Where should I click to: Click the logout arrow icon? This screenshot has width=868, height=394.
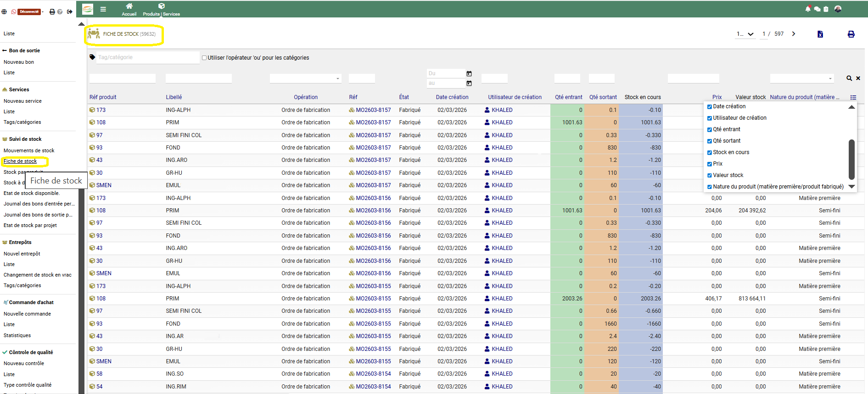[x=70, y=12]
